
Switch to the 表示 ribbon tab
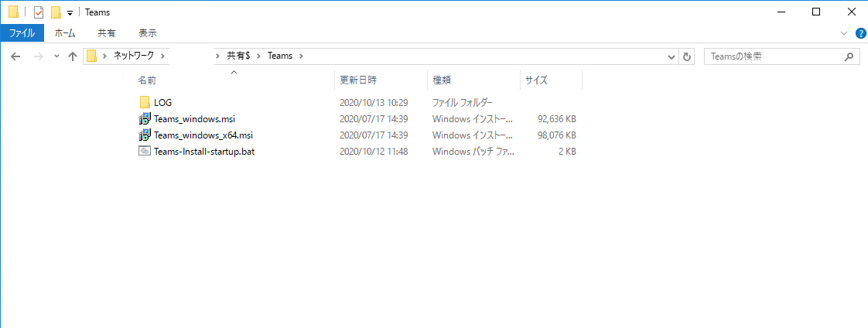(148, 33)
